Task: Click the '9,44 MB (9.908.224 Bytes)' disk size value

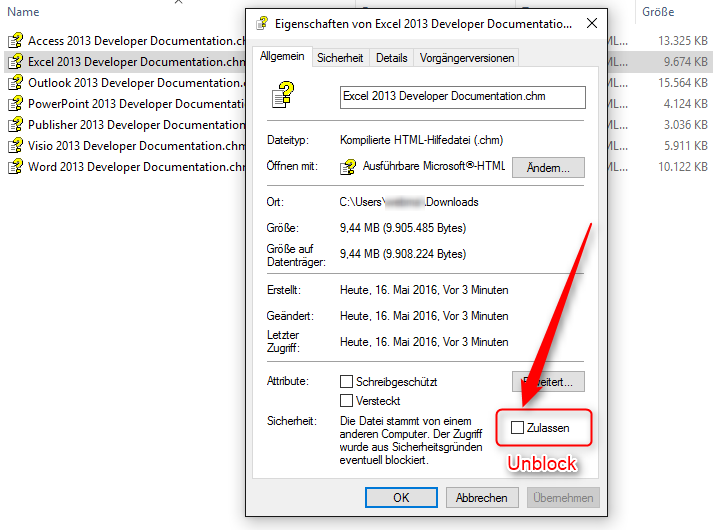Action: (403, 254)
